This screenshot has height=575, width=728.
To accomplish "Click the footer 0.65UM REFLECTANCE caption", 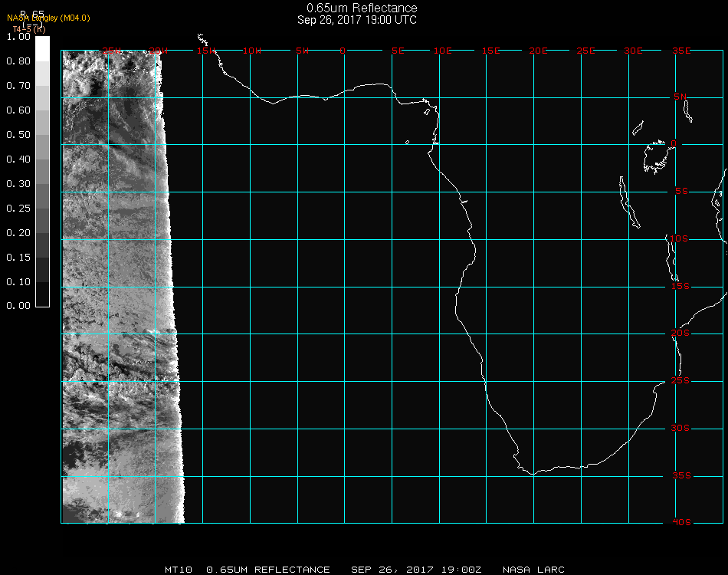I will (268, 570).
